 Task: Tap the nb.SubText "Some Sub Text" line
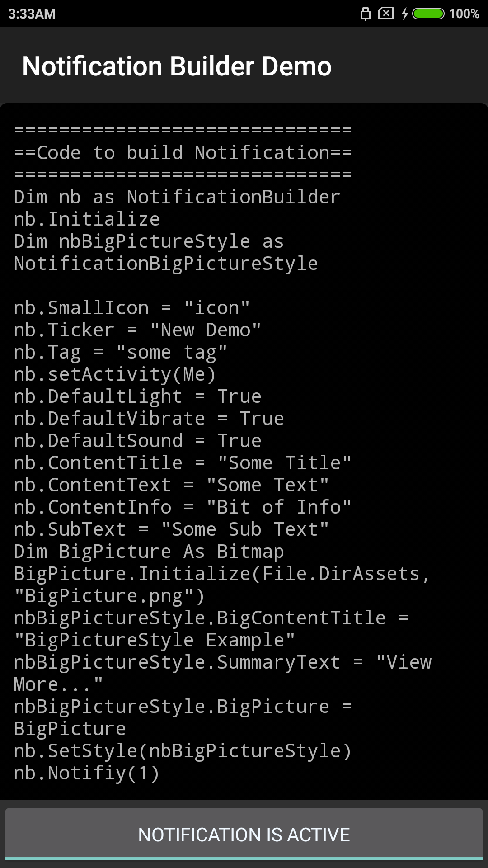[x=171, y=529]
